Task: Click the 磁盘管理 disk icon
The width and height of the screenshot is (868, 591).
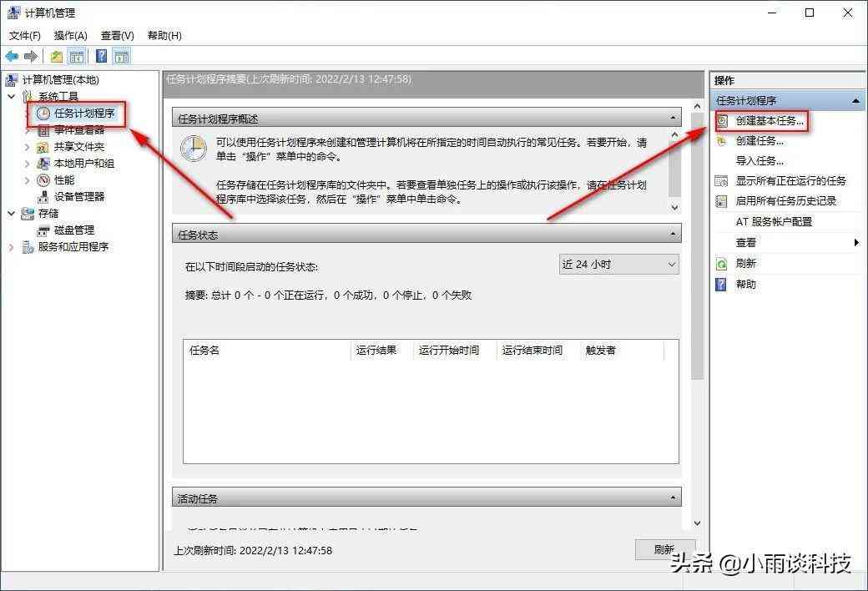Action: [x=43, y=230]
